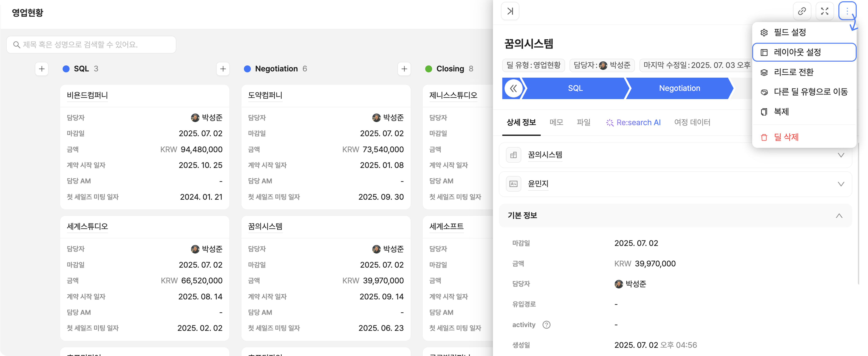Collapse the detail side panel arrow icon
This screenshot has height=356, width=868.
coord(510,11)
